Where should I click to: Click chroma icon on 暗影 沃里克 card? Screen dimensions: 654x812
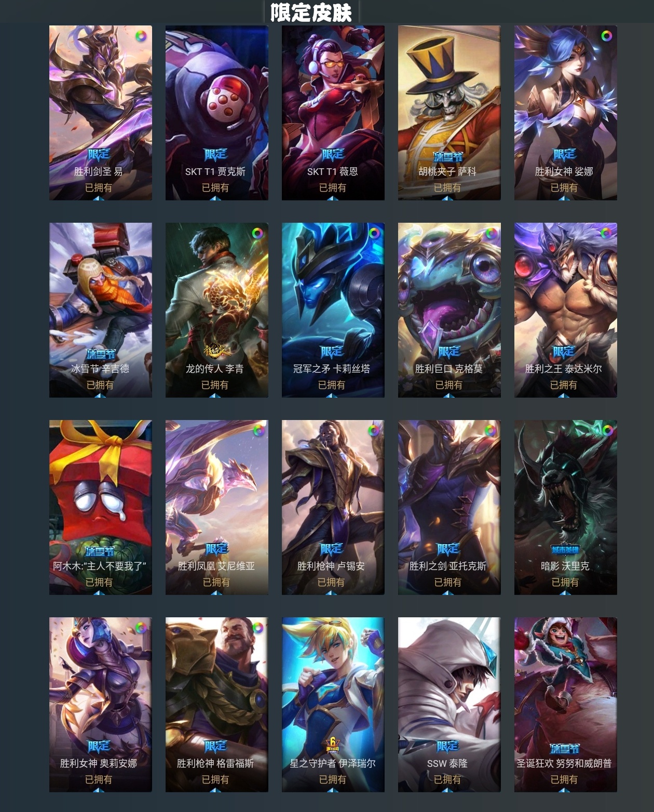[x=607, y=430]
